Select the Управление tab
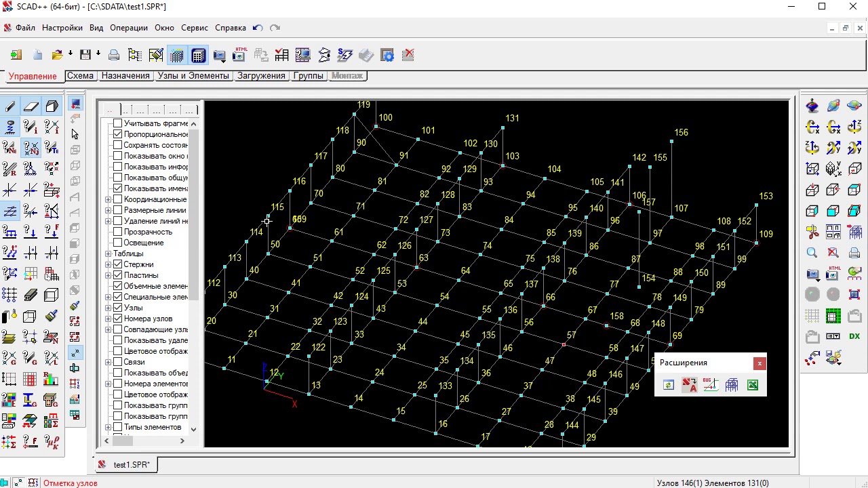This screenshot has width=868, height=488. pyautogui.click(x=33, y=76)
